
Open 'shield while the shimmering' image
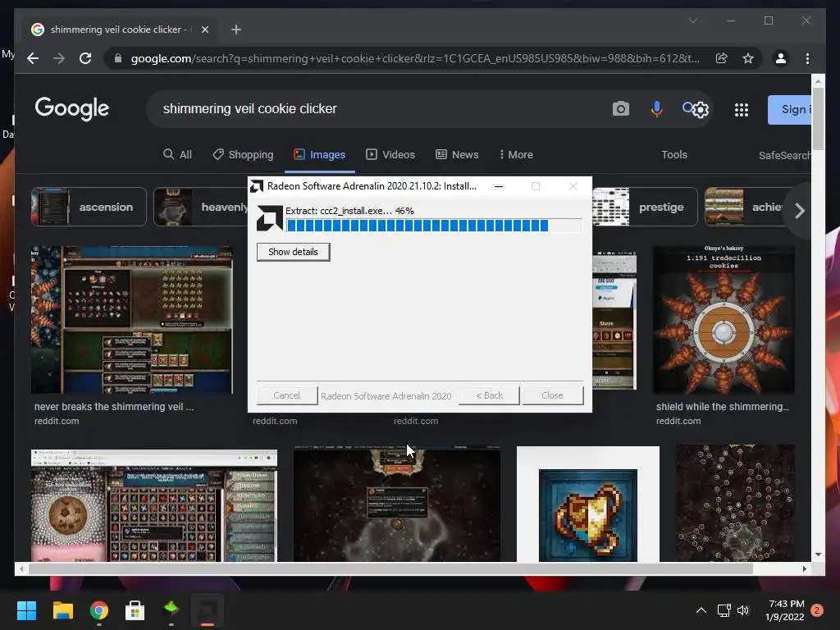[724, 320]
